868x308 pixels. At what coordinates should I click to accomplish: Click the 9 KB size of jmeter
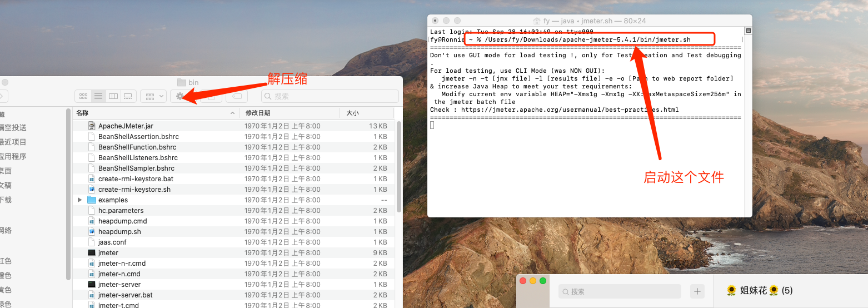pos(380,253)
